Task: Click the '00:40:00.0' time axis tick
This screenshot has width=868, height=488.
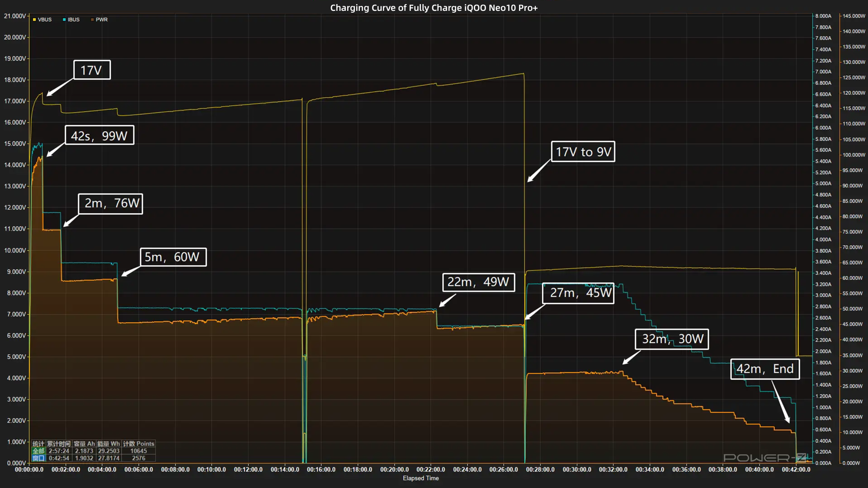Action: 759,469
